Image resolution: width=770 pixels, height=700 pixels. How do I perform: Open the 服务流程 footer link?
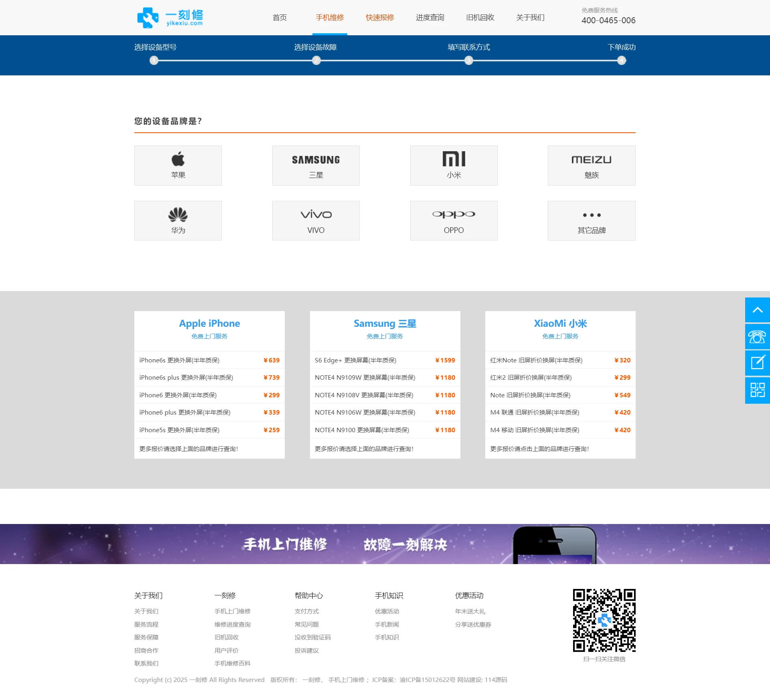pyautogui.click(x=146, y=624)
